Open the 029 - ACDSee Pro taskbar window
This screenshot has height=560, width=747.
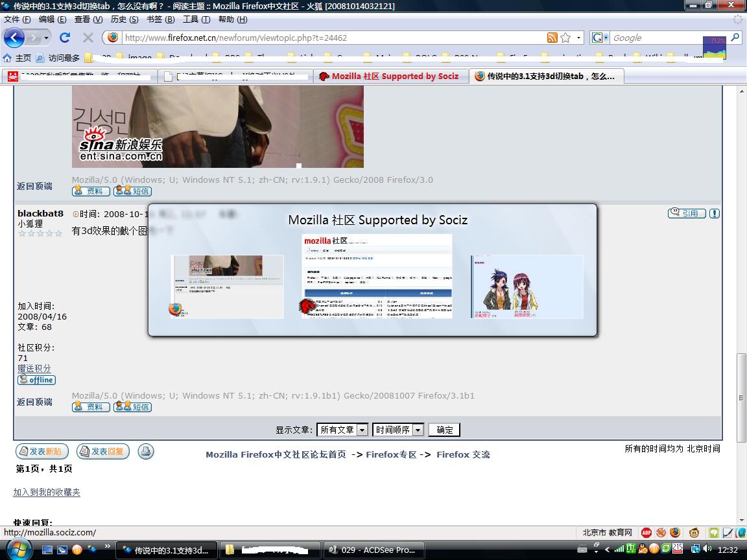[x=373, y=550]
